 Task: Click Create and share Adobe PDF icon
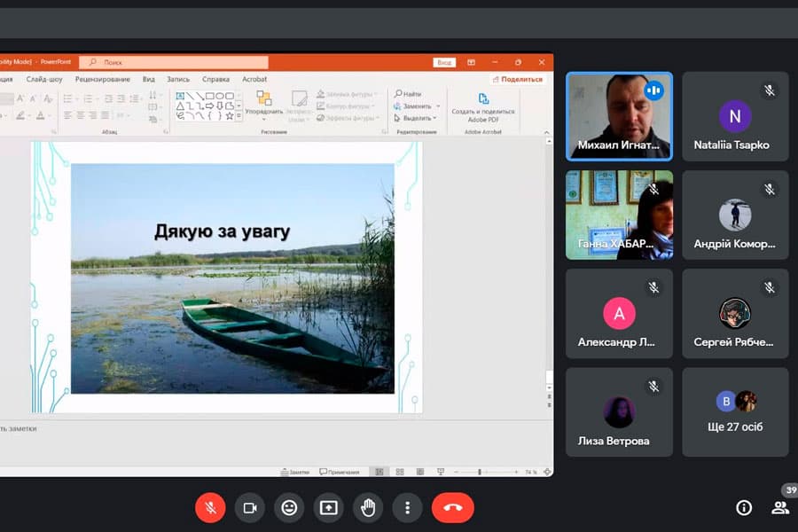pyautogui.click(x=483, y=99)
